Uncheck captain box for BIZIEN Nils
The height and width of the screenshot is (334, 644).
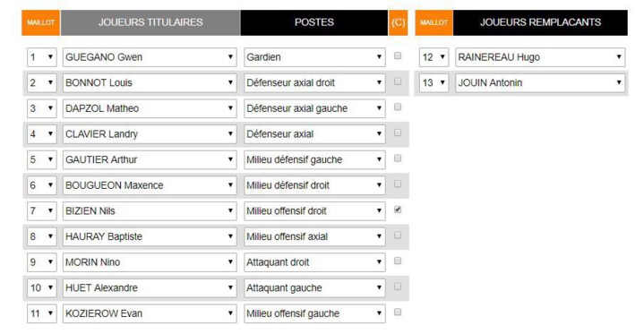coord(397,210)
